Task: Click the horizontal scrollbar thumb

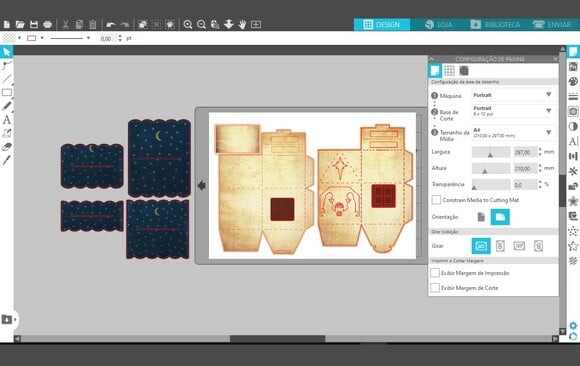Action: point(277,339)
